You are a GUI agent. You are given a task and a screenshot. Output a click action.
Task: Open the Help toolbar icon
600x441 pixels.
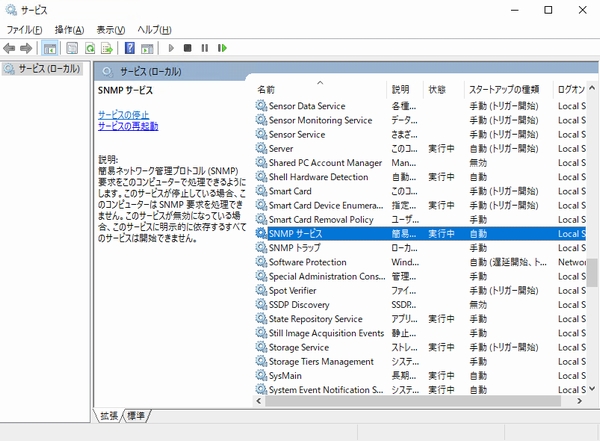[130, 48]
